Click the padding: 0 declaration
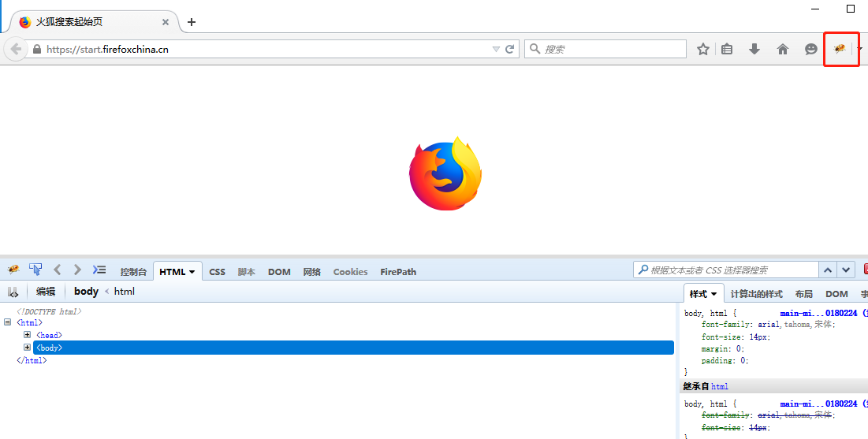This screenshot has width=868, height=439. coord(725,360)
